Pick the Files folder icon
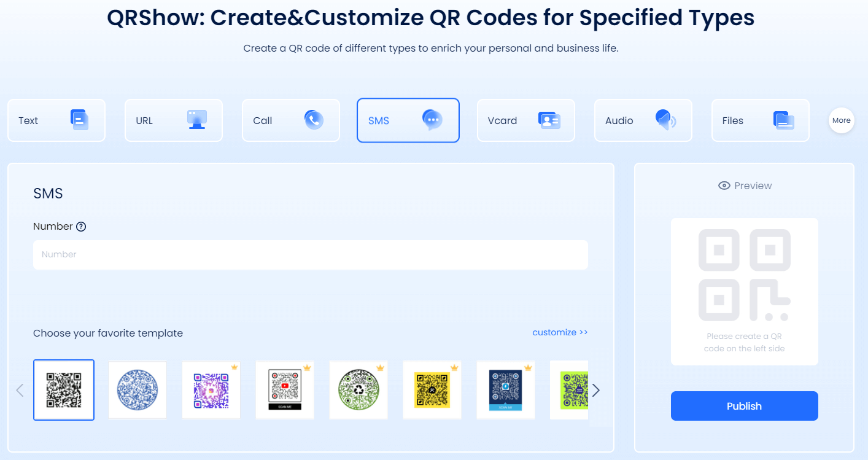The width and height of the screenshot is (868, 460). click(784, 120)
